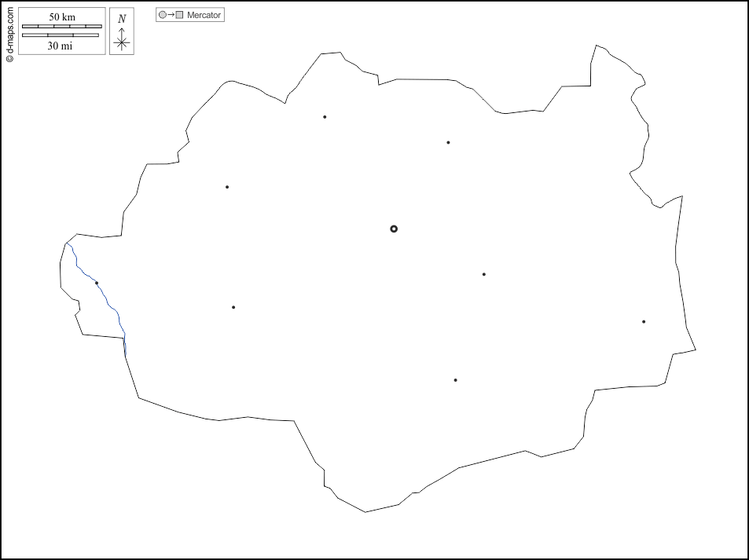
Task: Click the "50 km" scale label
Action: [62, 17]
